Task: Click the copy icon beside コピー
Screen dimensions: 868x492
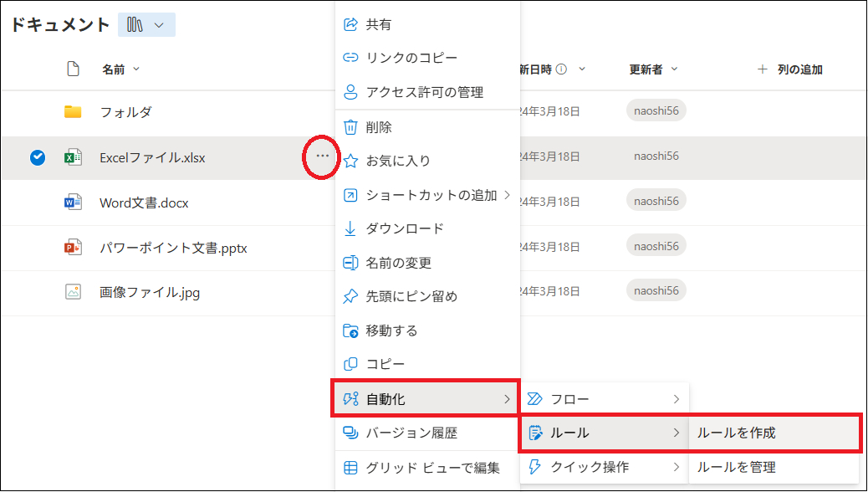Action: point(350,364)
